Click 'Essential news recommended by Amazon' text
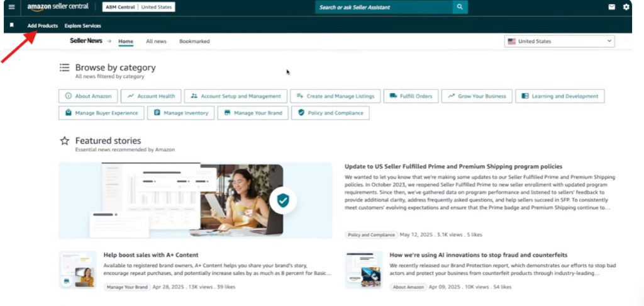This screenshot has width=644, height=306. pyautogui.click(x=125, y=150)
